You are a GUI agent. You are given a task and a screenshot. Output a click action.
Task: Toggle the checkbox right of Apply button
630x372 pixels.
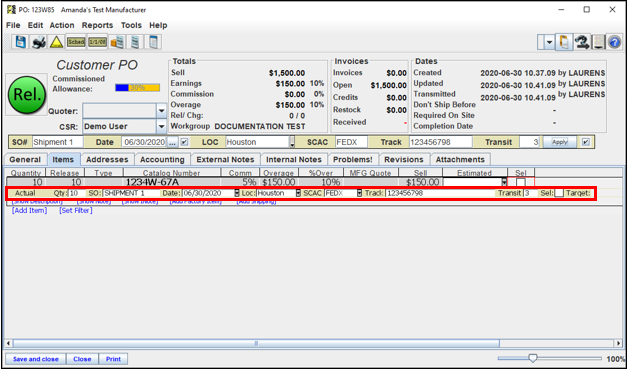click(585, 142)
